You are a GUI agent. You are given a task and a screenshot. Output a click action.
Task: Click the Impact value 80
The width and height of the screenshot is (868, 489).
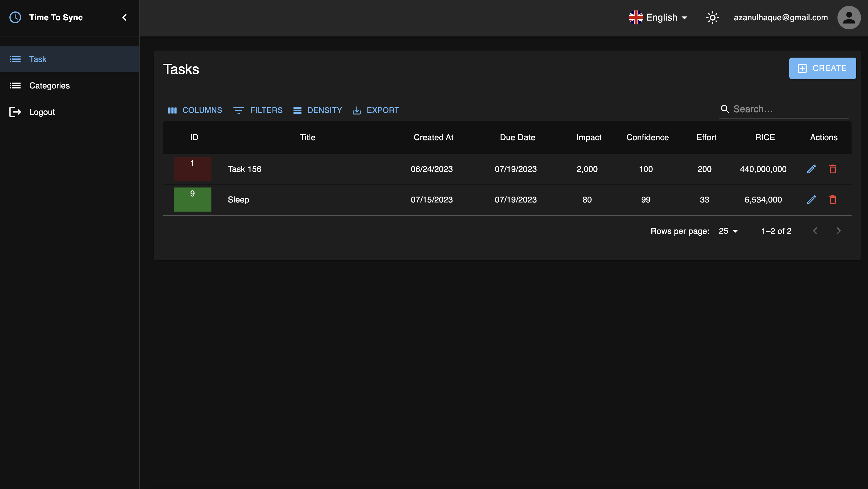[x=587, y=200]
